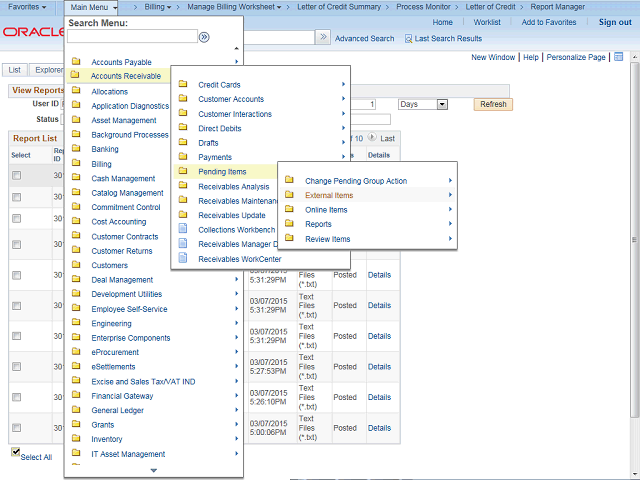This screenshot has height=480, width=640.
Task: Open the General Ledger menu item
Action: (117, 410)
